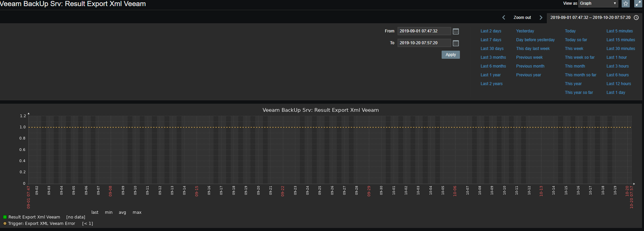644x231 pixels.
Task: Select Last 15 minutes range
Action: tap(621, 40)
